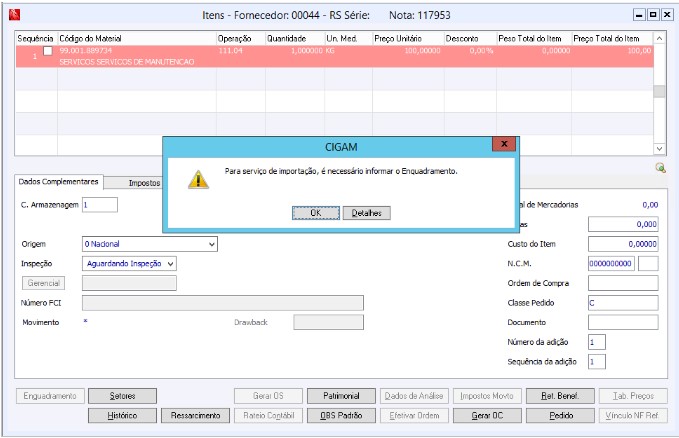Tick the checkbox on item row 1

click(x=48, y=51)
